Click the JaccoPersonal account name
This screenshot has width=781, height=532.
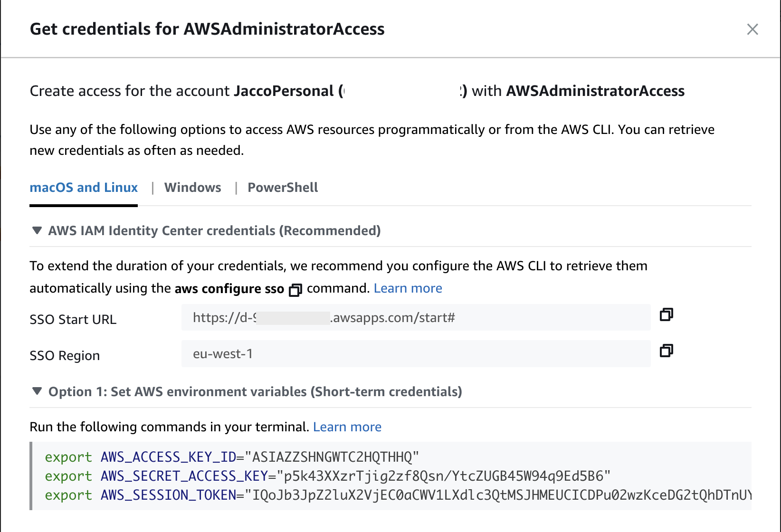click(284, 91)
